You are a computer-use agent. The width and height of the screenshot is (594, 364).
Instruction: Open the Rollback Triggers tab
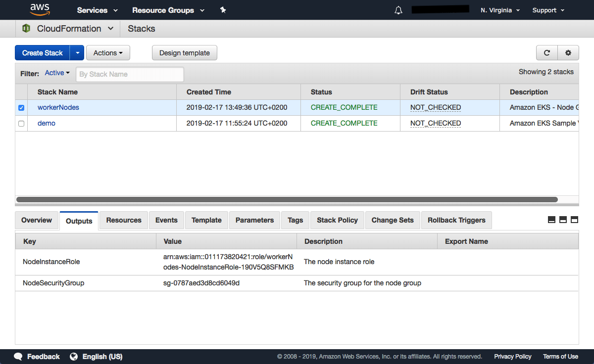click(457, 220)
